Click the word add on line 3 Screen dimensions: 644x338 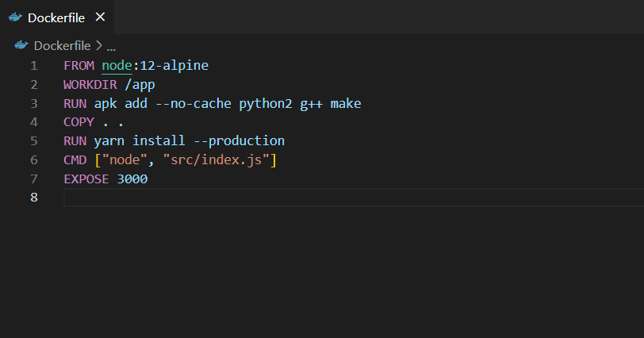point(136,103)
